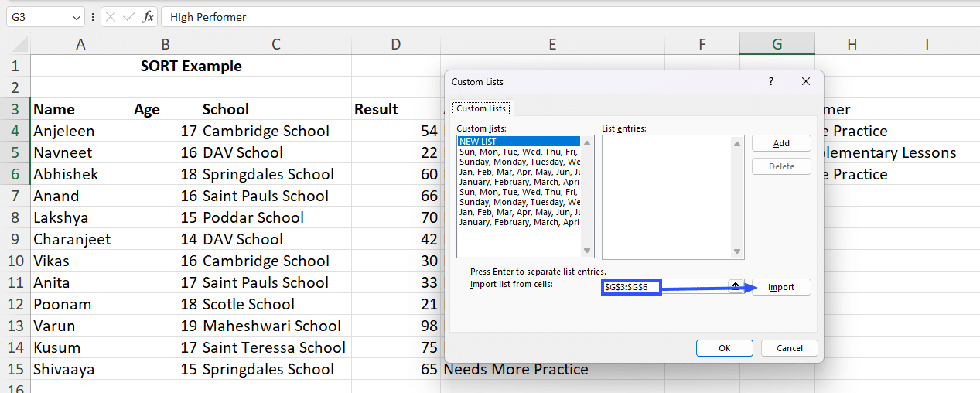
Task: Click the Age header cell
Action: pyautogui.click(x=165, y=109)
